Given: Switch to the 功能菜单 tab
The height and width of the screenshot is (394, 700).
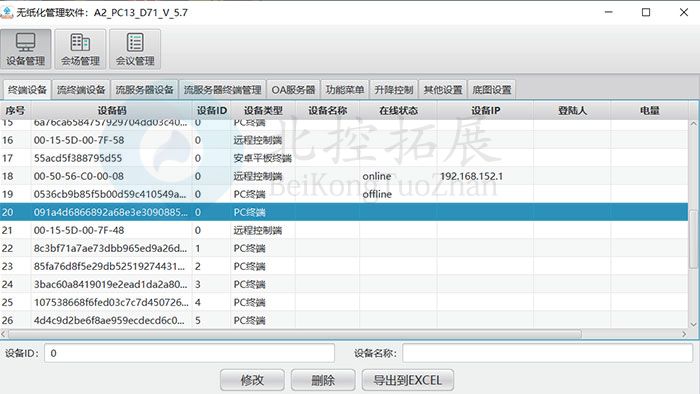Looking at the screenshot, I should [x=345, y=90].
